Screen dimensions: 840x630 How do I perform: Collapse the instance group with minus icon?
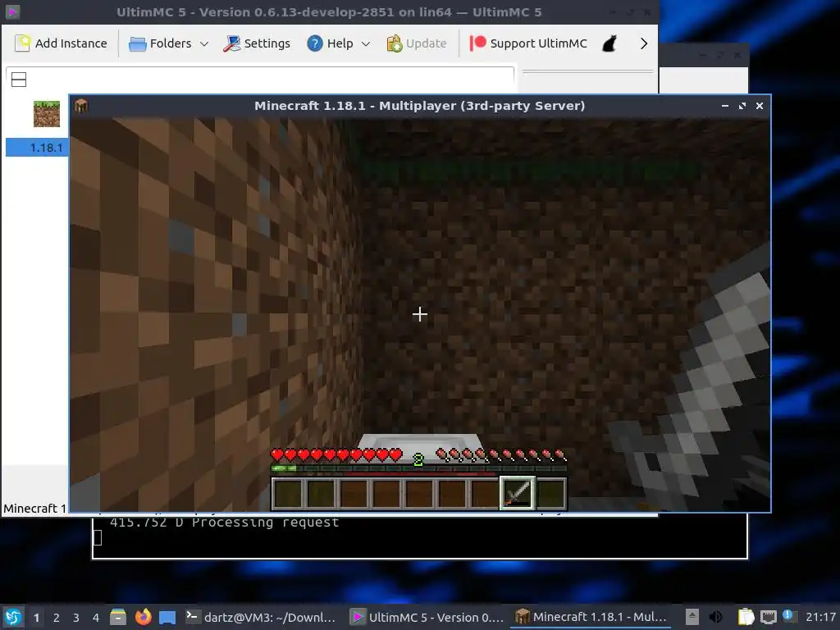click(x=19, y=80)
